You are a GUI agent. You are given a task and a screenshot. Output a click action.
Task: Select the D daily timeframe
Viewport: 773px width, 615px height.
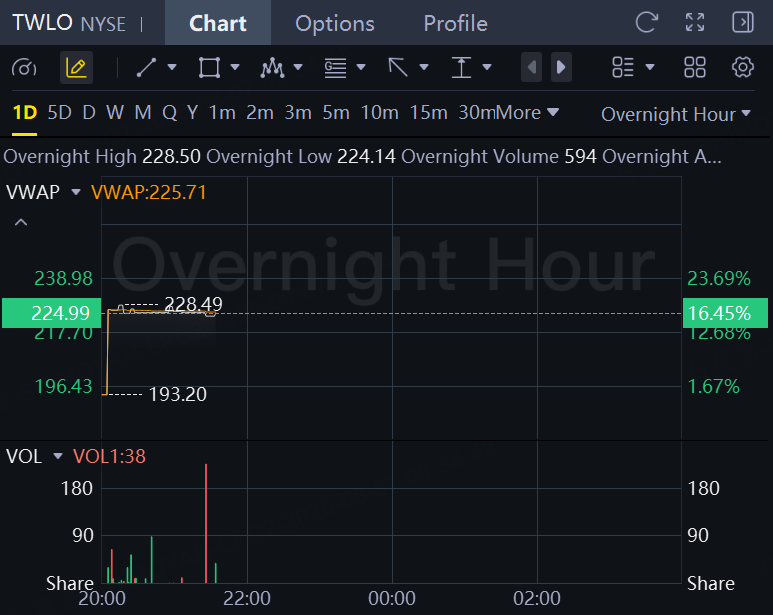coord(89,113)
